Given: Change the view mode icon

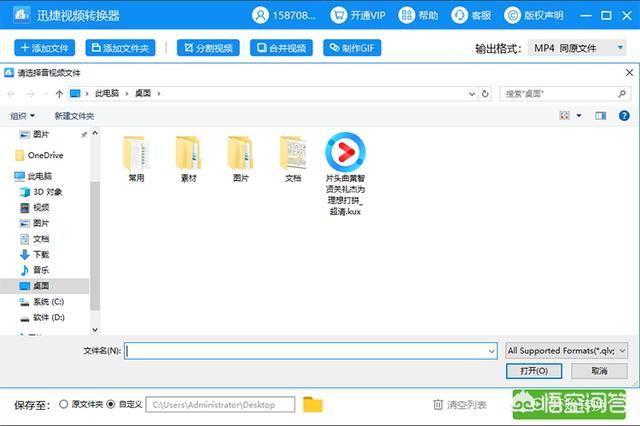Looking at the screenshot, I should tap(564, 116).
